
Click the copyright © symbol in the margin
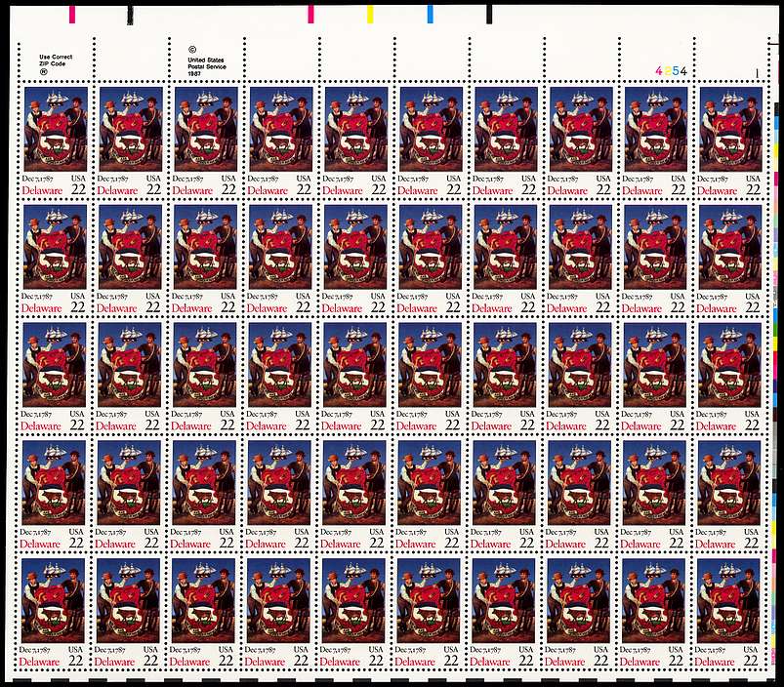(x=192, y=50)
